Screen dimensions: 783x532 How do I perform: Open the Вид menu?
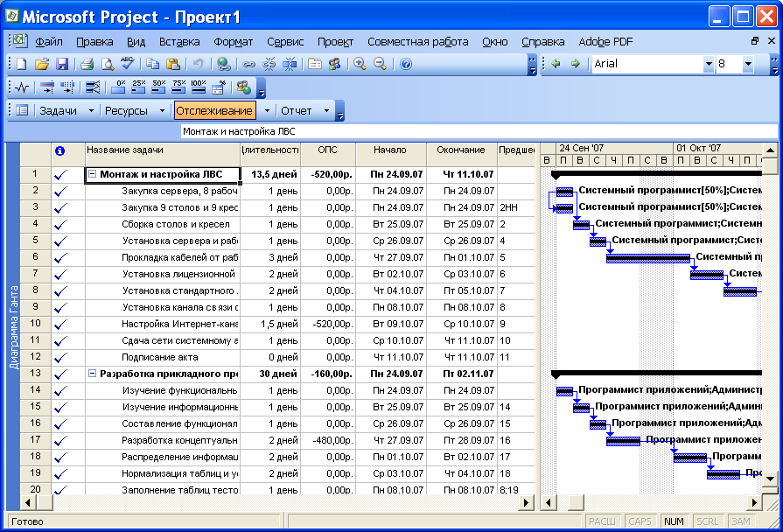[136, 42]
